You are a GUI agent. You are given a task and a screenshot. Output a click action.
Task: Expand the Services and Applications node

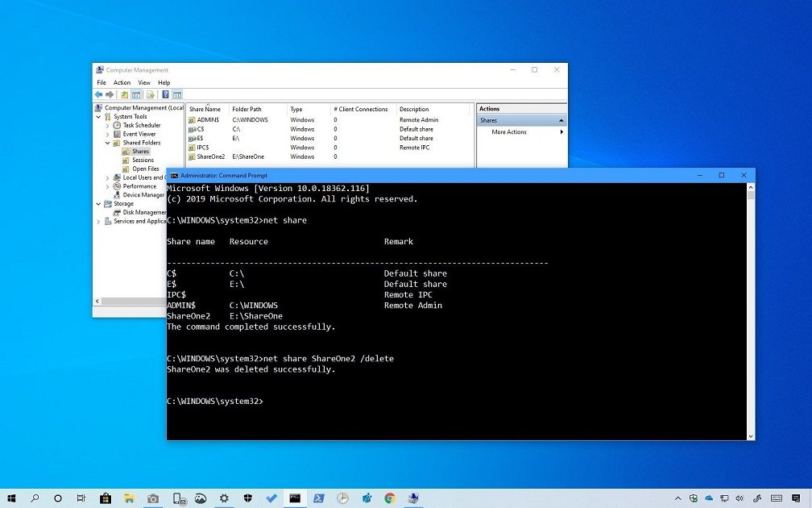click(99, 221)
